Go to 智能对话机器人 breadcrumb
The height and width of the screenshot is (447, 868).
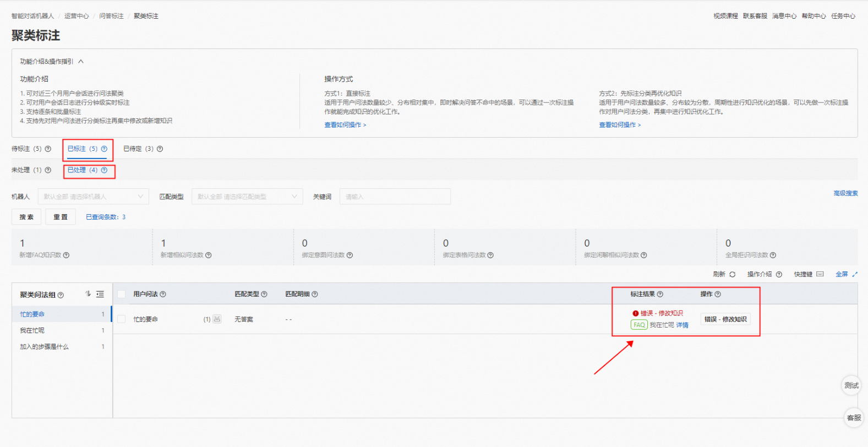(x=33, y=16)
